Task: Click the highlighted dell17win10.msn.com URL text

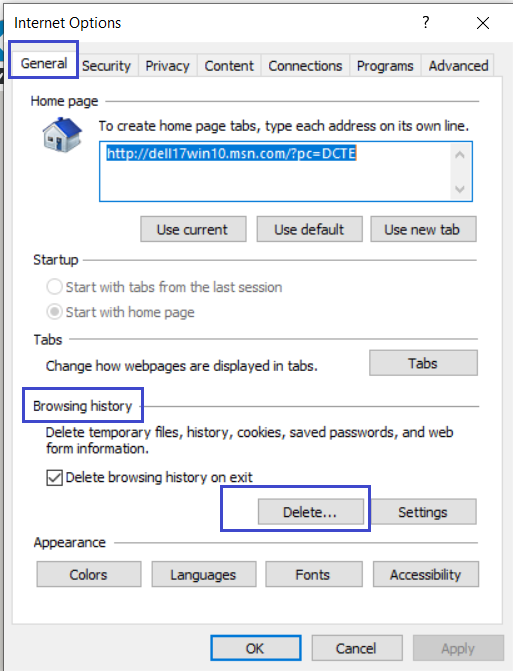Action: pyautogui.click(x=231, y=153)
